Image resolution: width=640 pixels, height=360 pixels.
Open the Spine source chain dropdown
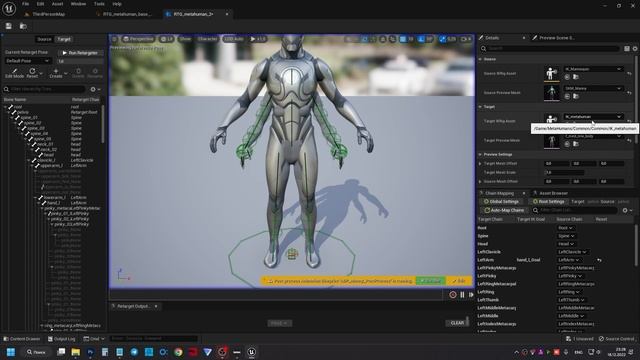[567, 236]
